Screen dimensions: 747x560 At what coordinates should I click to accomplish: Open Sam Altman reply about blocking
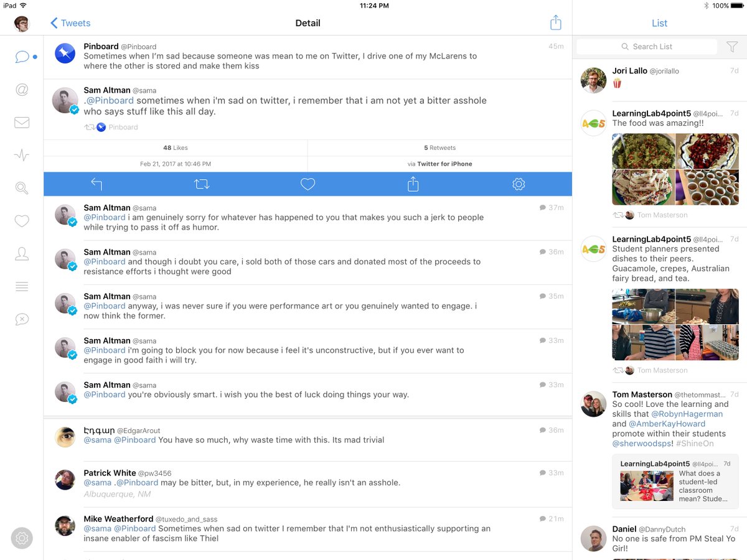pyautogui.click(x=308, y=352)
